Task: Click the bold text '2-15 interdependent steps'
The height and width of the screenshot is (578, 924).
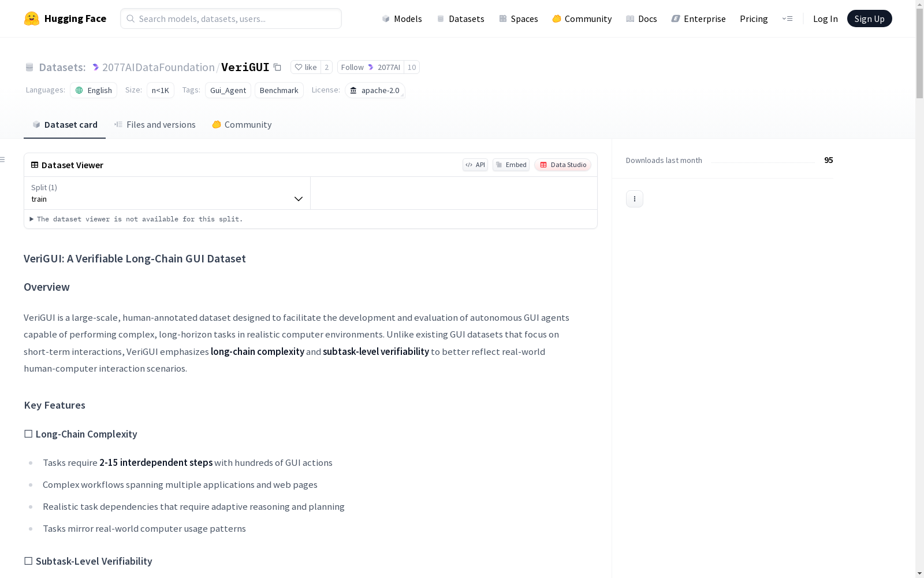Action: (x=156, y=462)
